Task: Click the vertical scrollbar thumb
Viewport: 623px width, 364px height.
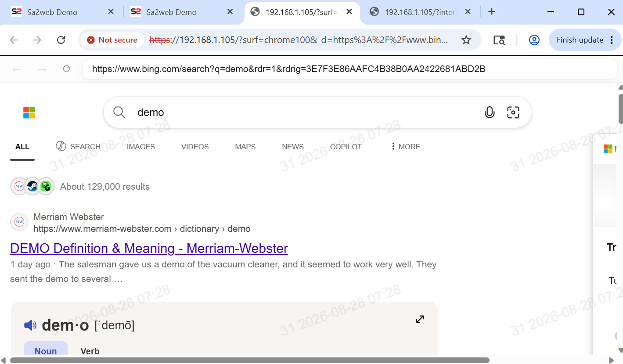Action: 620,109
